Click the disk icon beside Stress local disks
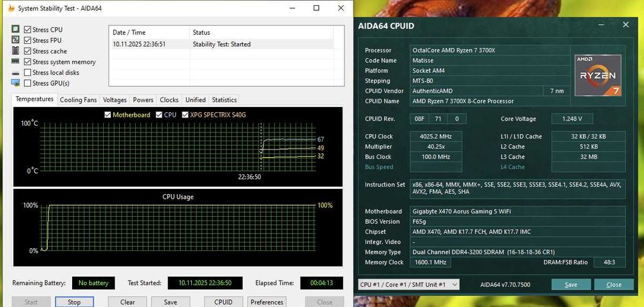 coord(15,73)
